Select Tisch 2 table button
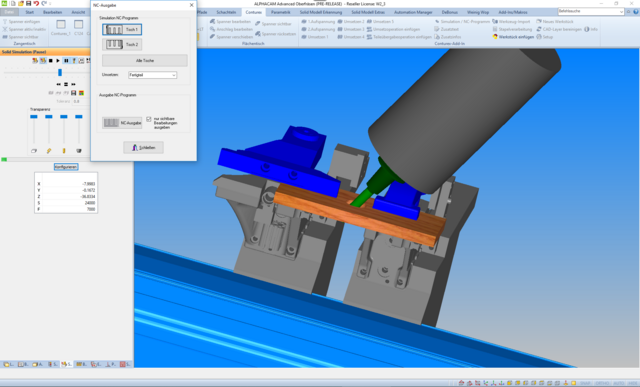640x387 pixels. [122, 44]
